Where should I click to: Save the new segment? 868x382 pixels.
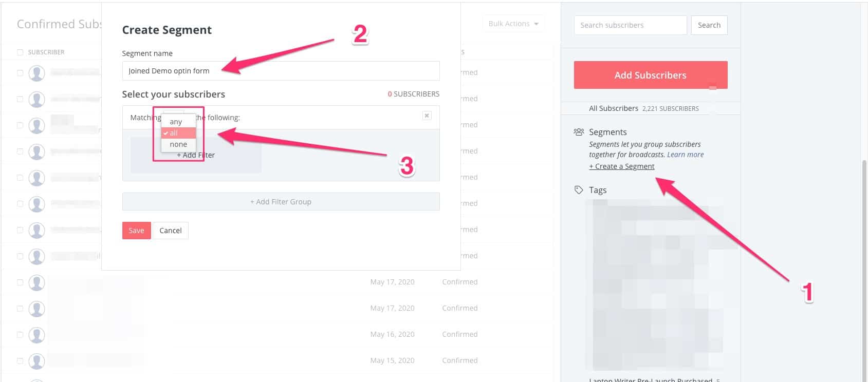tap(136, 231)
